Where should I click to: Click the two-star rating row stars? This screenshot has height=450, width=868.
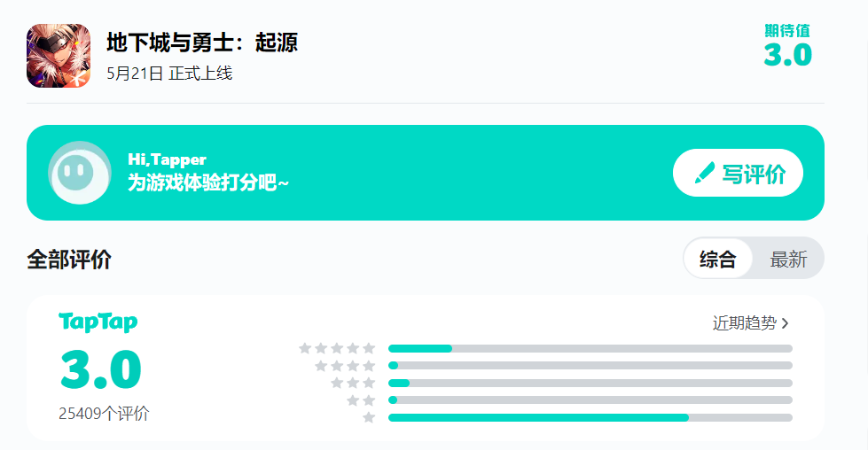coord(361,400)
